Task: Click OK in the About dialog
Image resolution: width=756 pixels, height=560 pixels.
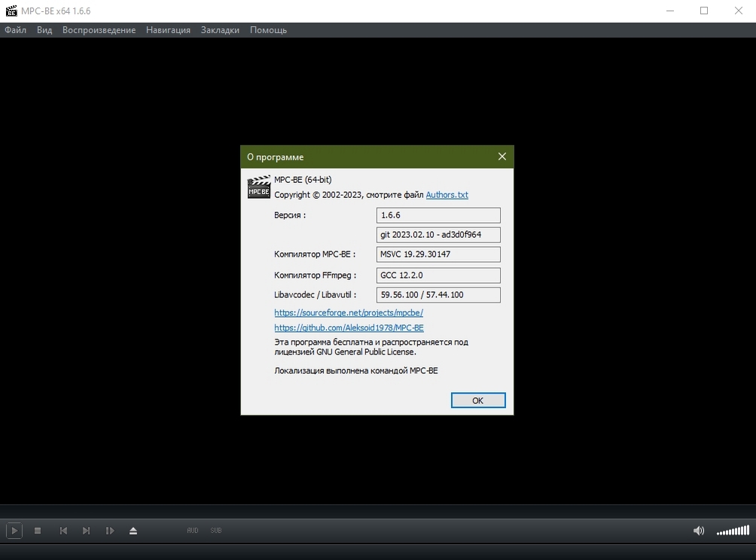Action: 477,400
